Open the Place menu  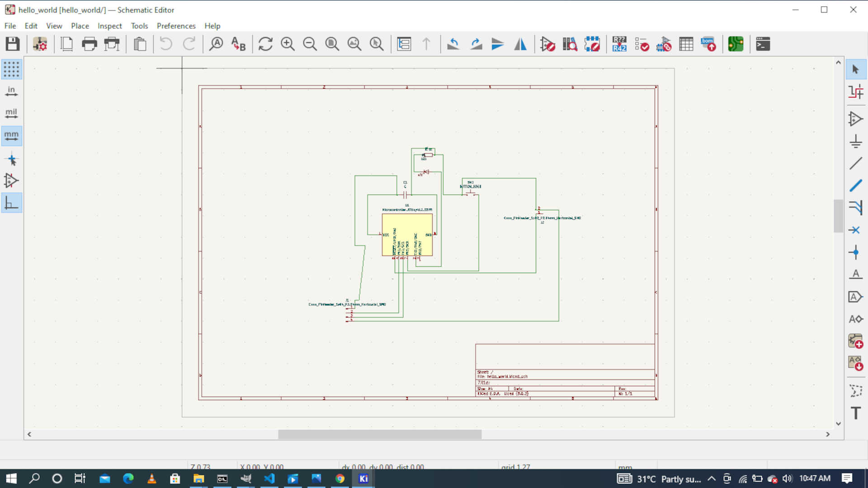point(80,26)
